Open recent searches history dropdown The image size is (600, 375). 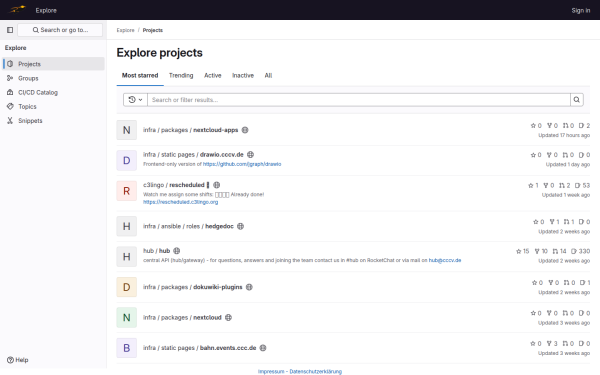pyautogui.click(x=135, y=100)
